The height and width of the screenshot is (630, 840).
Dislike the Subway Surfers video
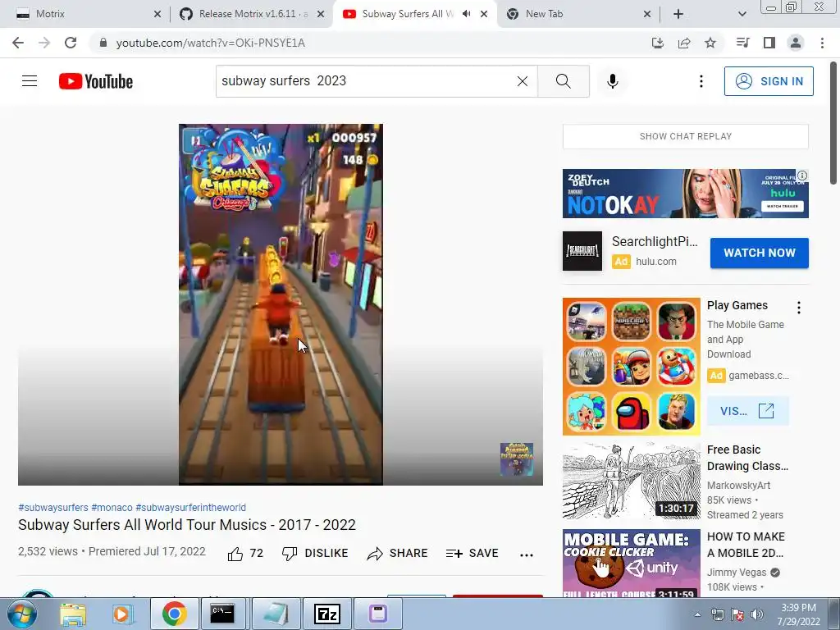coord(315,554)
